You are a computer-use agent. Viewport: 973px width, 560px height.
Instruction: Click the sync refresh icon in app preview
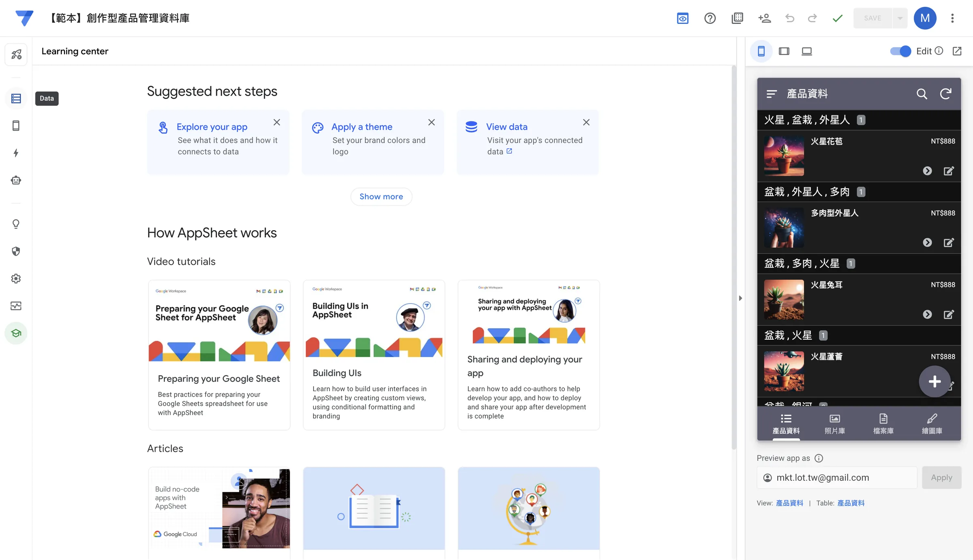tap(945, 94)
